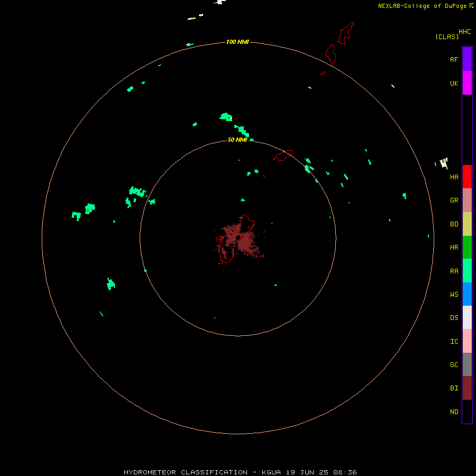
Task: Click the 50 NMI range ring label
Action: 237,140
